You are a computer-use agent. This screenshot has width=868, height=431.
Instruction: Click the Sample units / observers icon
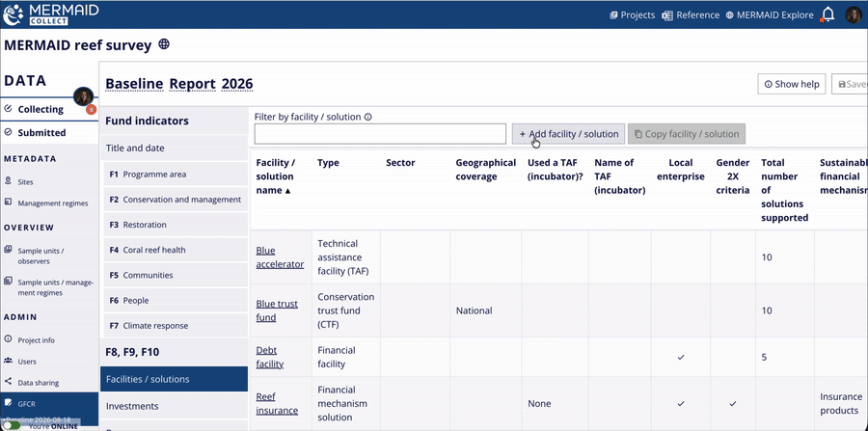pyautogui.click(x=8, y=250)
